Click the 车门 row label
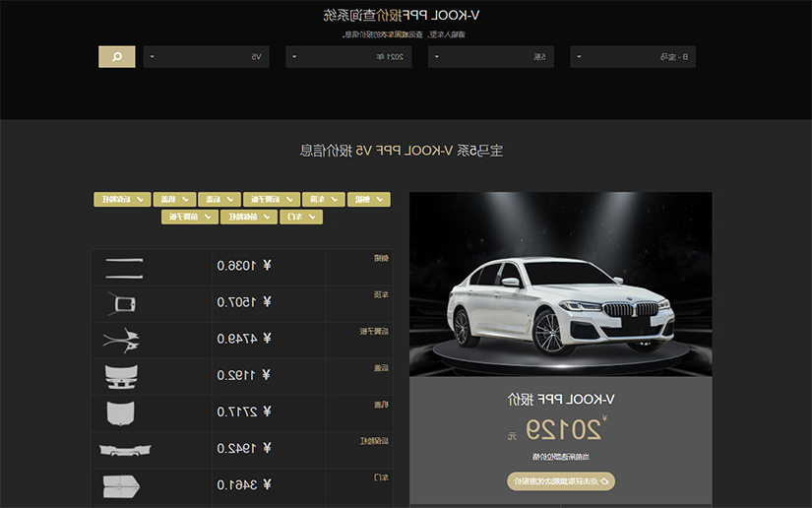Image resolution: width=812 pixels, height=508 pixels. pos(382,477)
